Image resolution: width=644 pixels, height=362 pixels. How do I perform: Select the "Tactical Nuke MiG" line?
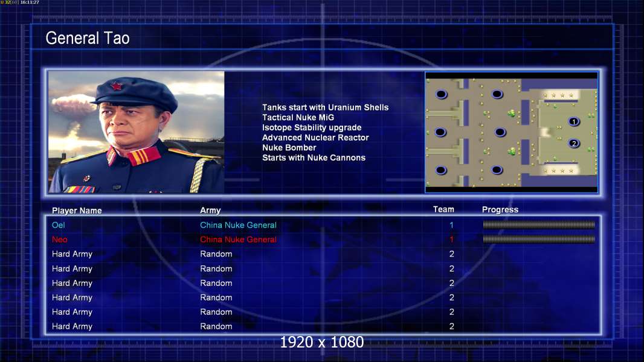pos(298,117)
